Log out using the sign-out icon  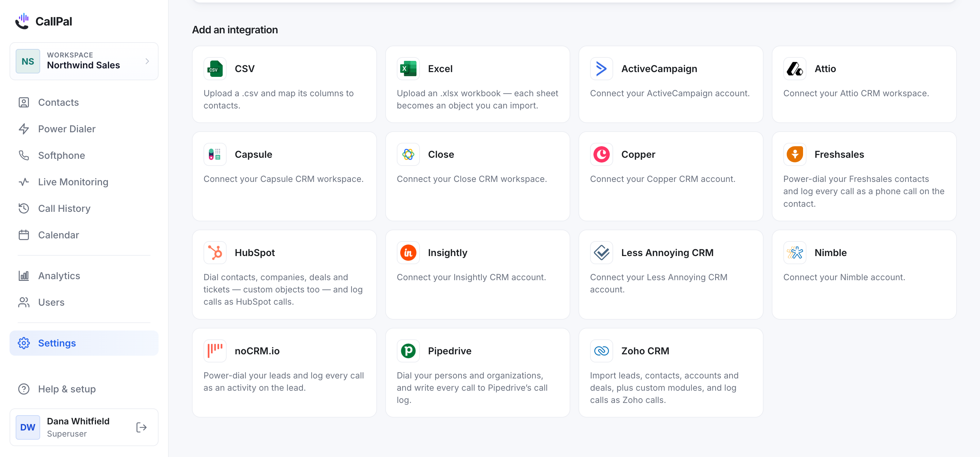point(142,427)
